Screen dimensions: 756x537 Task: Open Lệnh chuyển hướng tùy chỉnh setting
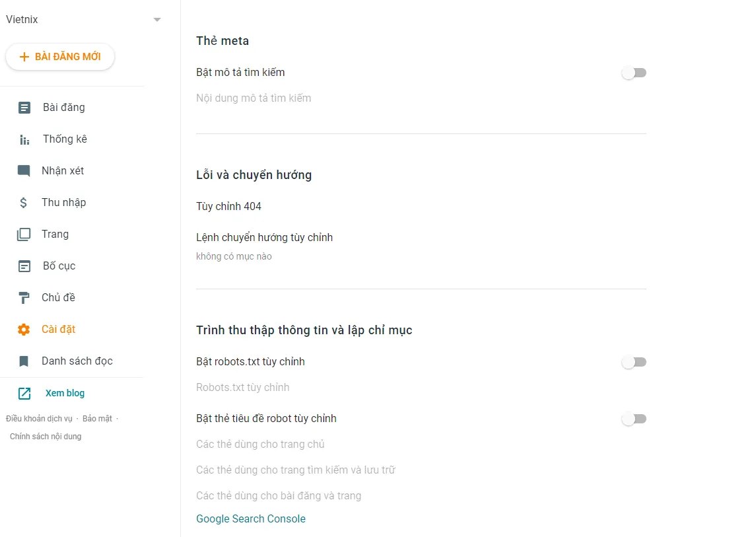click(264, 238)
